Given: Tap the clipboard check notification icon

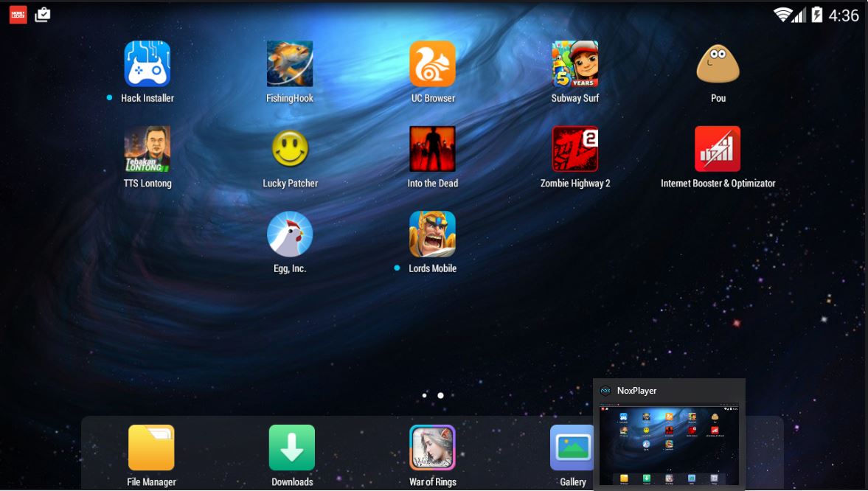Looking at the screenshot, I should [x=43, y=15].
